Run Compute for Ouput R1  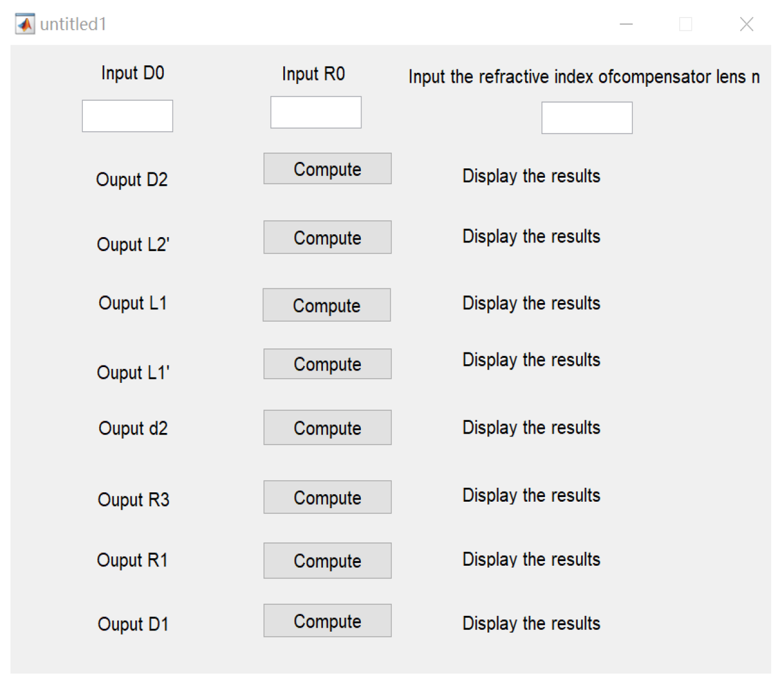tap(328, 561)
